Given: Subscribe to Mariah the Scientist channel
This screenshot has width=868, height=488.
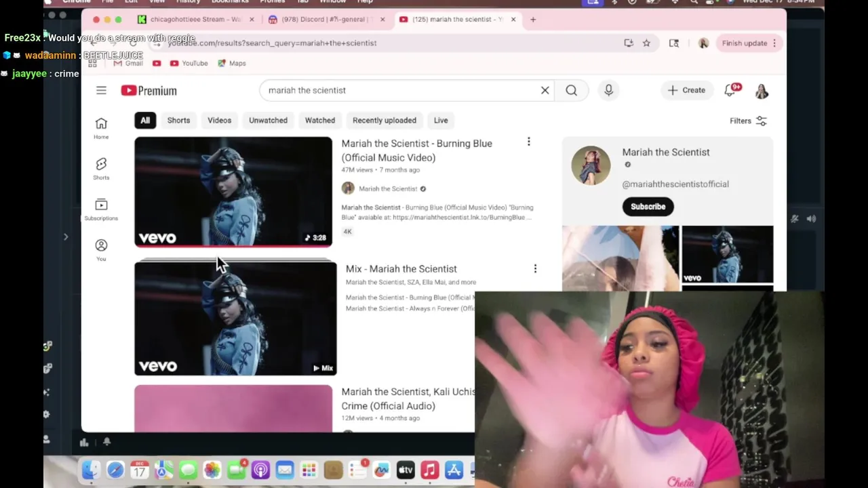Looking at the screenshot, I should point(648,207).
